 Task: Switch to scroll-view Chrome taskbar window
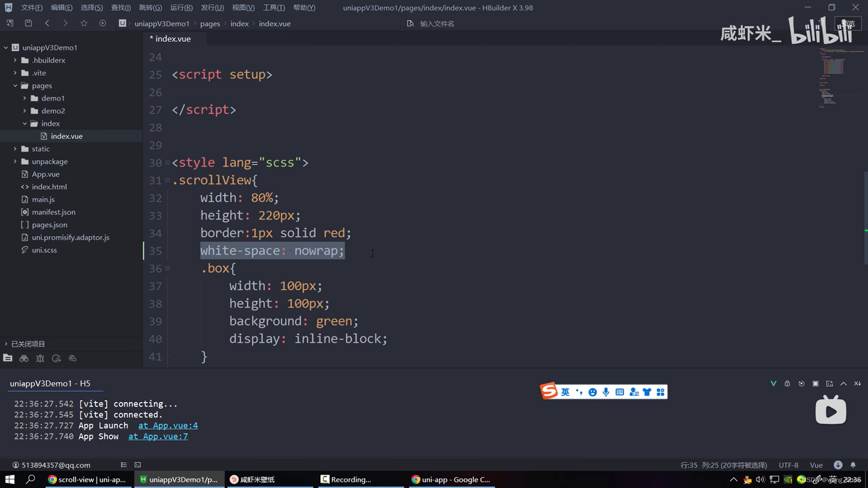88,479
